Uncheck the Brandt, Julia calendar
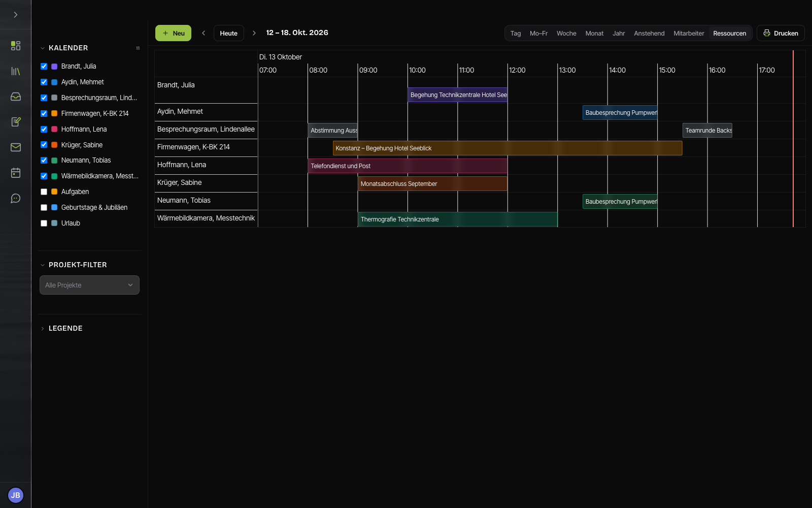The height and width of the screenshot is (508, 812). 44,66
